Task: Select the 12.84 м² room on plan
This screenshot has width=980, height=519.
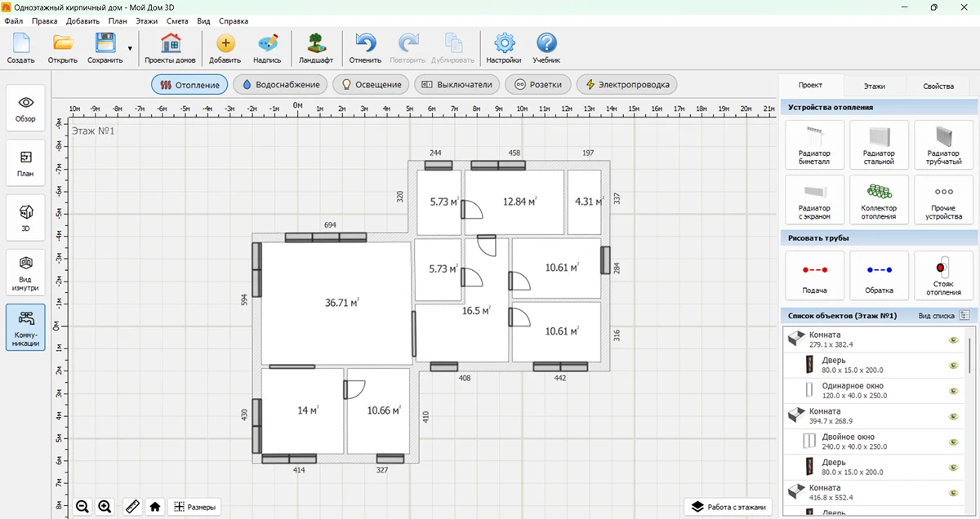Action: point(514,202)
